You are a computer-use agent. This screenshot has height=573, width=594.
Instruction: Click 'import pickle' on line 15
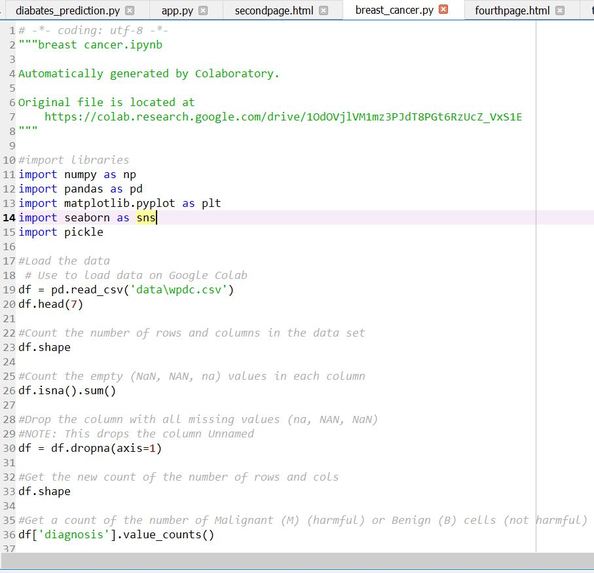[61, 232]
